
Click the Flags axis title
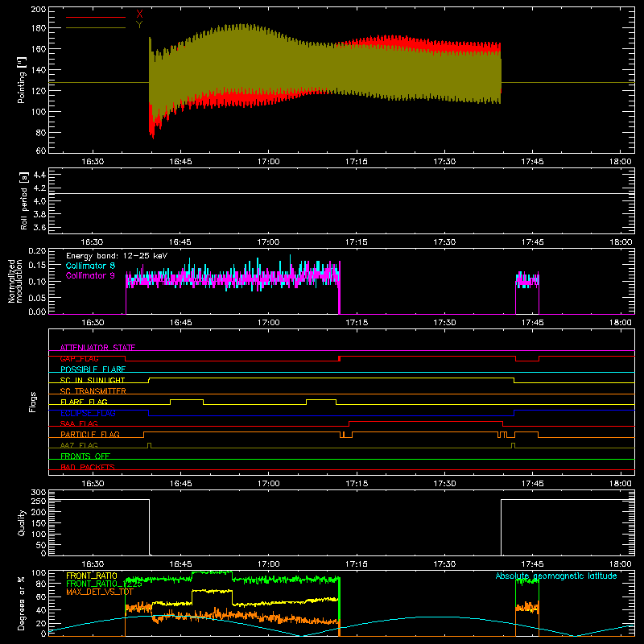tap(33, 402)
